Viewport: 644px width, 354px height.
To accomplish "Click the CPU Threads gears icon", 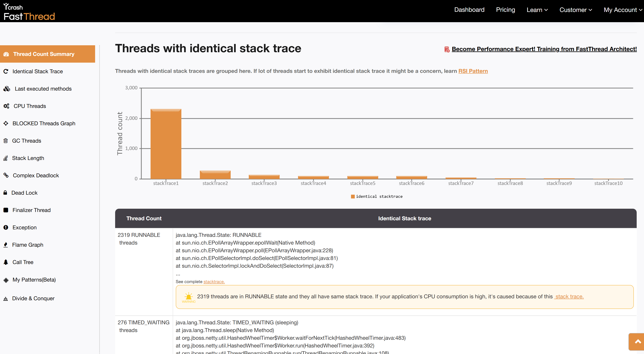I will (x=6, y=106).
